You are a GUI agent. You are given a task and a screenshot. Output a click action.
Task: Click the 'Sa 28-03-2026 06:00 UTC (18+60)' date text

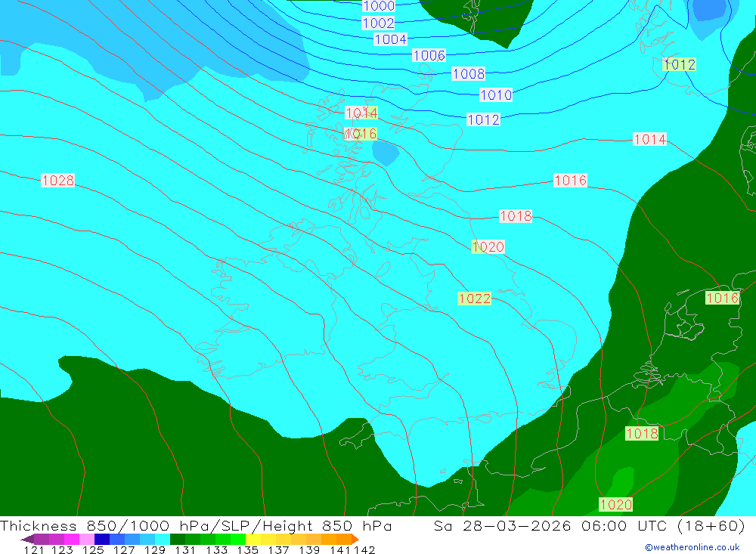[x=590, y=525]
